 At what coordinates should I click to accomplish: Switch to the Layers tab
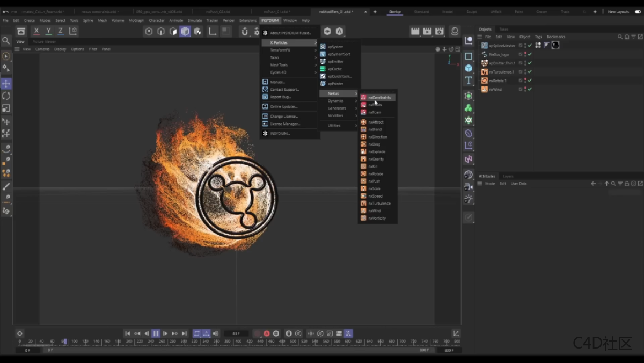pyautogui.click(x=508, y=176)
